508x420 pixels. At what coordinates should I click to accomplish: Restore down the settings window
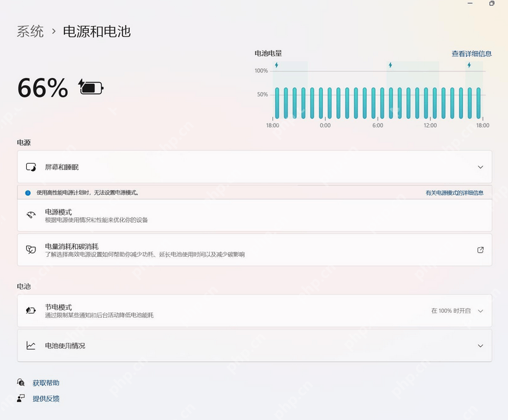pos(492,3)
